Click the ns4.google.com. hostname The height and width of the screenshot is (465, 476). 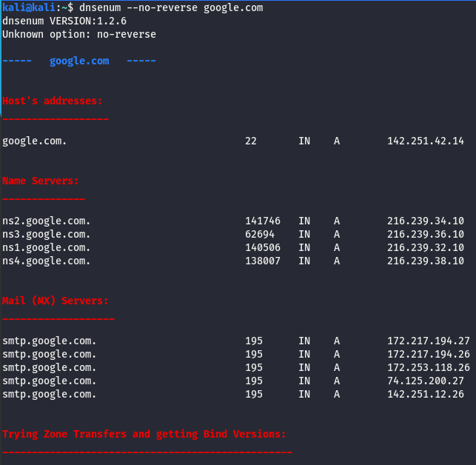(47, 261)
